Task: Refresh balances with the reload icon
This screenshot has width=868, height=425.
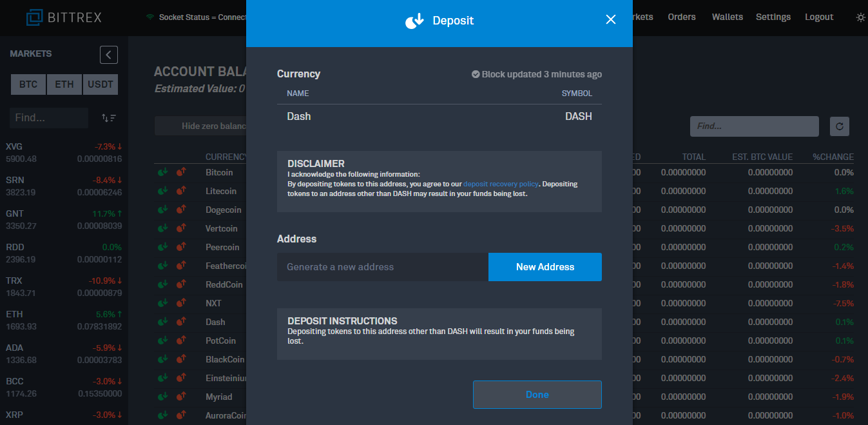Action: coord(840,126)
